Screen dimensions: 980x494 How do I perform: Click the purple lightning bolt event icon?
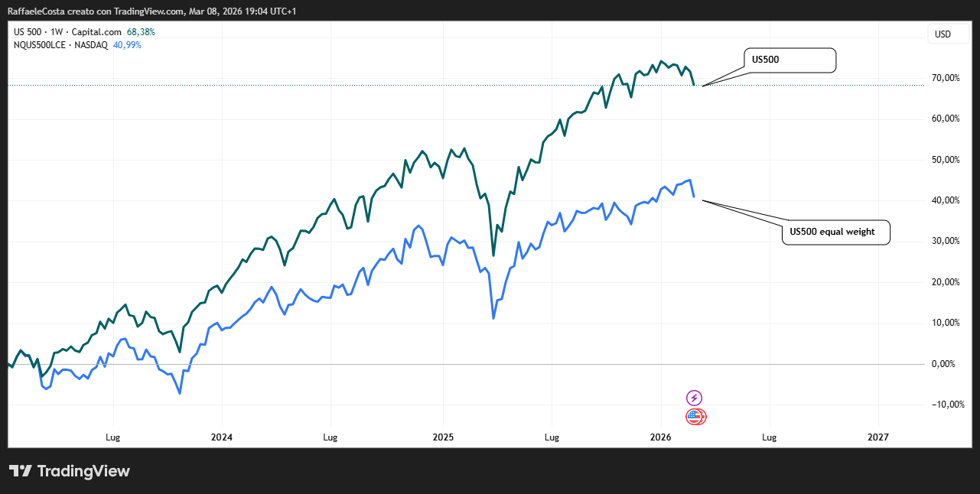point(694,398)
